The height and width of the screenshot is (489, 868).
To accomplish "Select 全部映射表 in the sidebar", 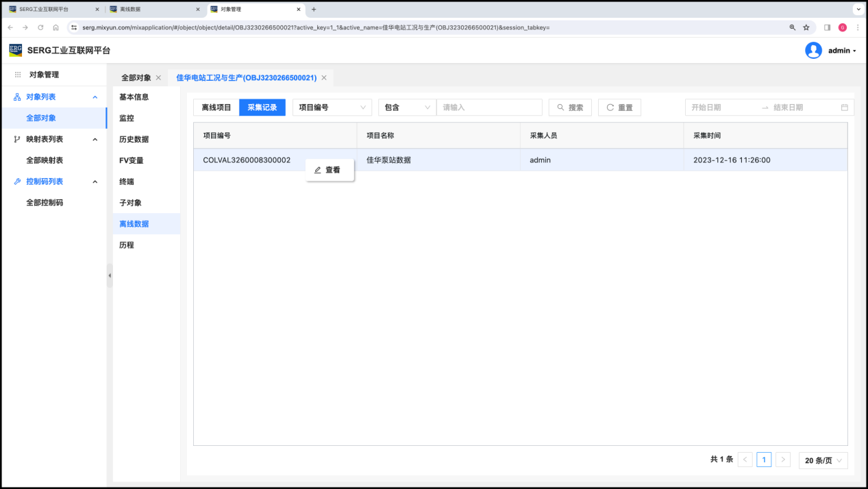I will (x=45, y=160).
